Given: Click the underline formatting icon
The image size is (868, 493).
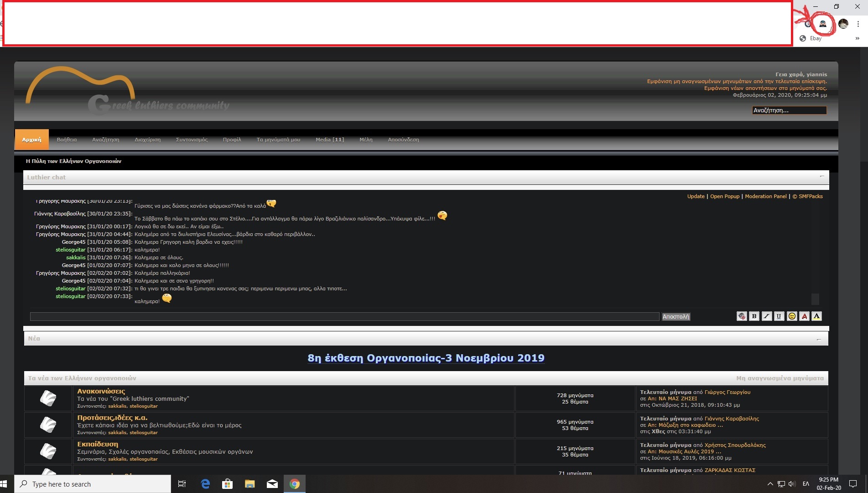Looking at the screenshot, I should 779,316.
